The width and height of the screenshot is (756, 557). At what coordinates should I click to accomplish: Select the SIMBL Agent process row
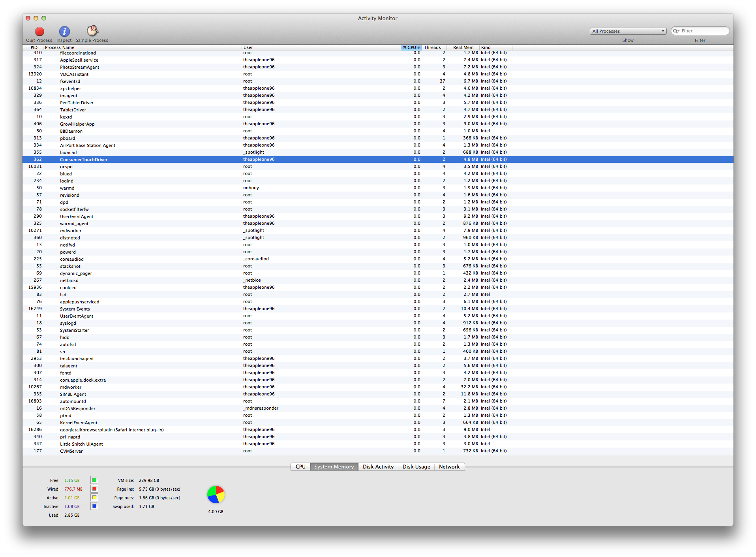pos(378,394)
